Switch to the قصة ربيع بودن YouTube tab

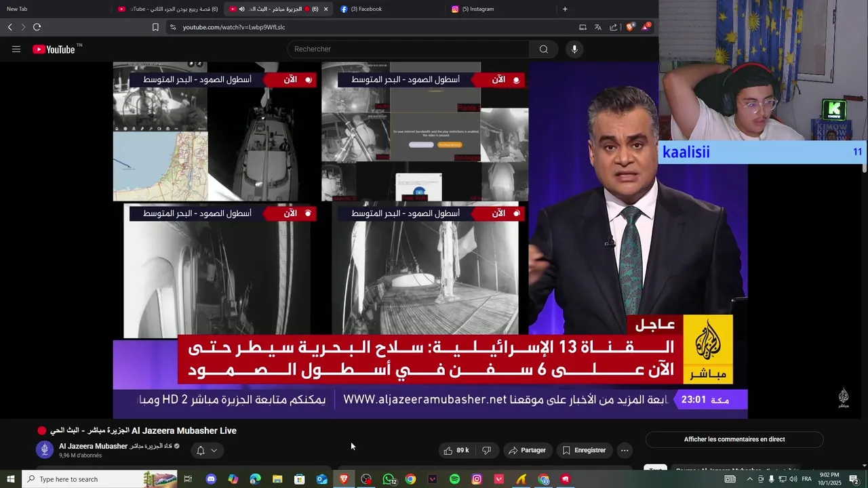point(168,9)
